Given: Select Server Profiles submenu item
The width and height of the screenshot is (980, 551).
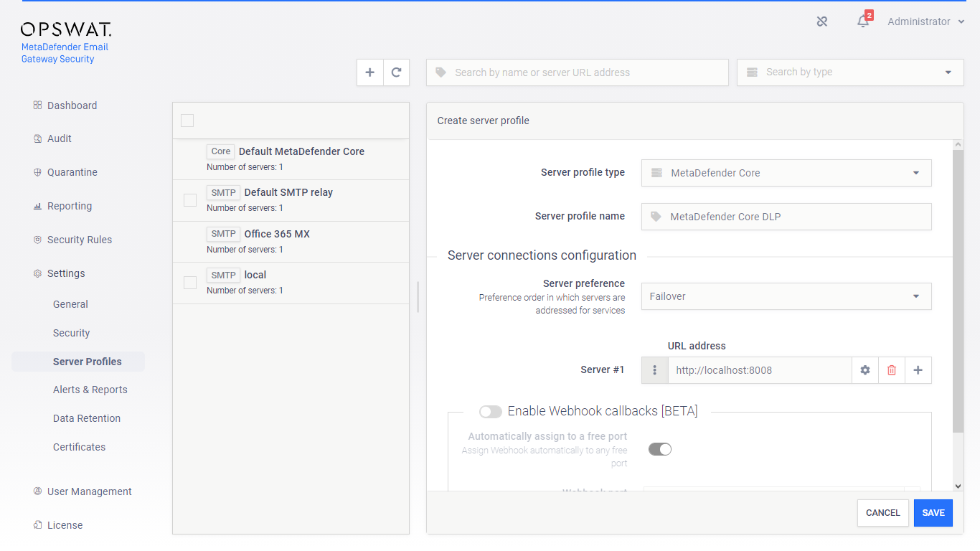Looking at the screenshot, I should [79, 362].
